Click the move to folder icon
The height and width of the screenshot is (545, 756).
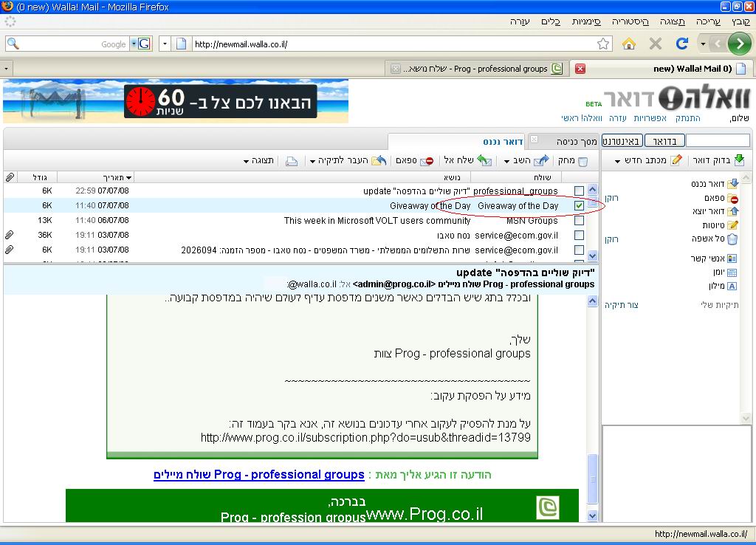pyautogui.click(x=379, y=160)
